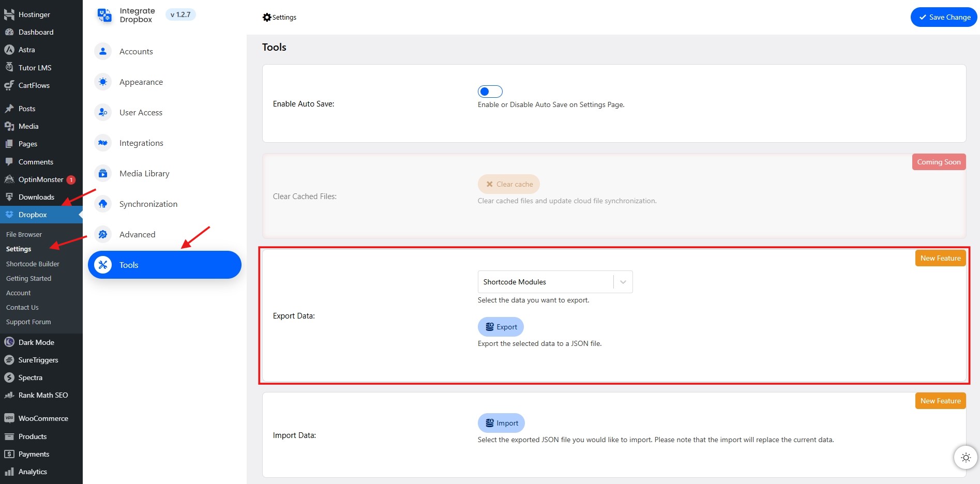The image size is (980, 484).
Task: Click the OptinMonster notification badge
Action: (71, 180)
